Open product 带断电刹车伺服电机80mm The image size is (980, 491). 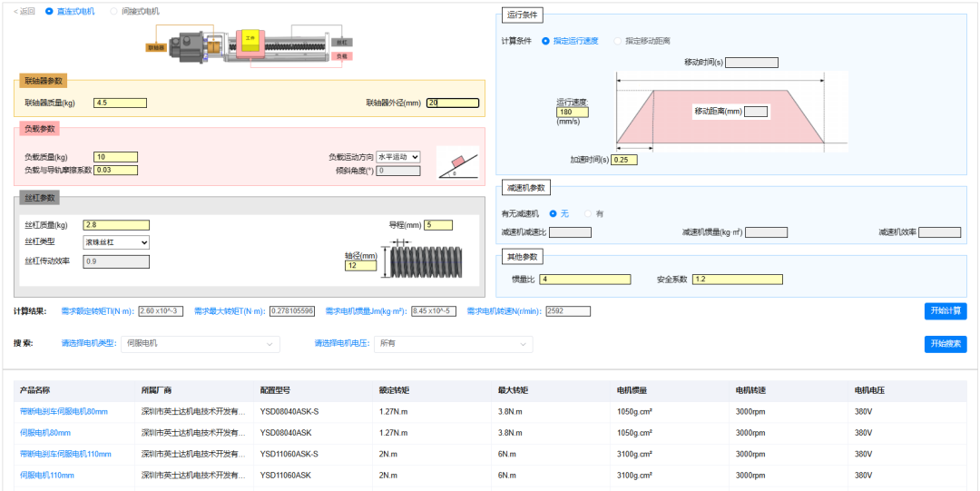(64, 411)
